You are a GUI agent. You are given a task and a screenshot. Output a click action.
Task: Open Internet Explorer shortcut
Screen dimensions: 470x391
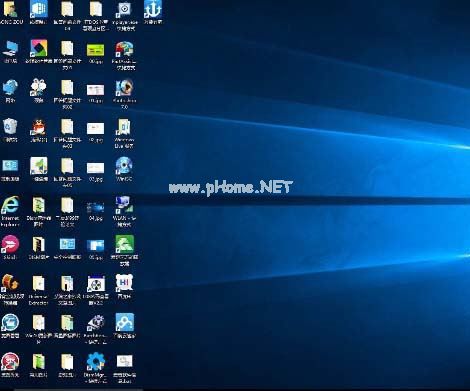[x=10, y=205]
